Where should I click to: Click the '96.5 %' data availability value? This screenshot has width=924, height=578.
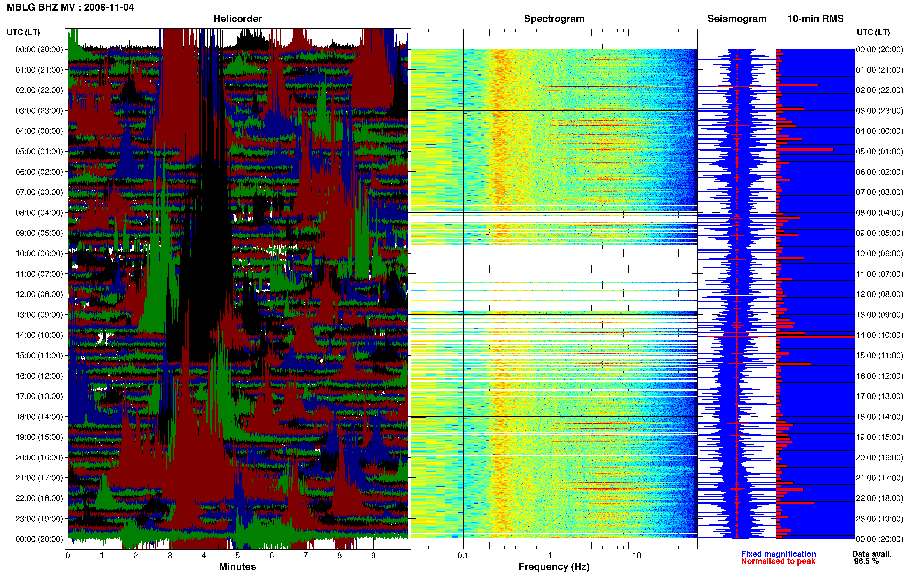click(x=866, y=561)
